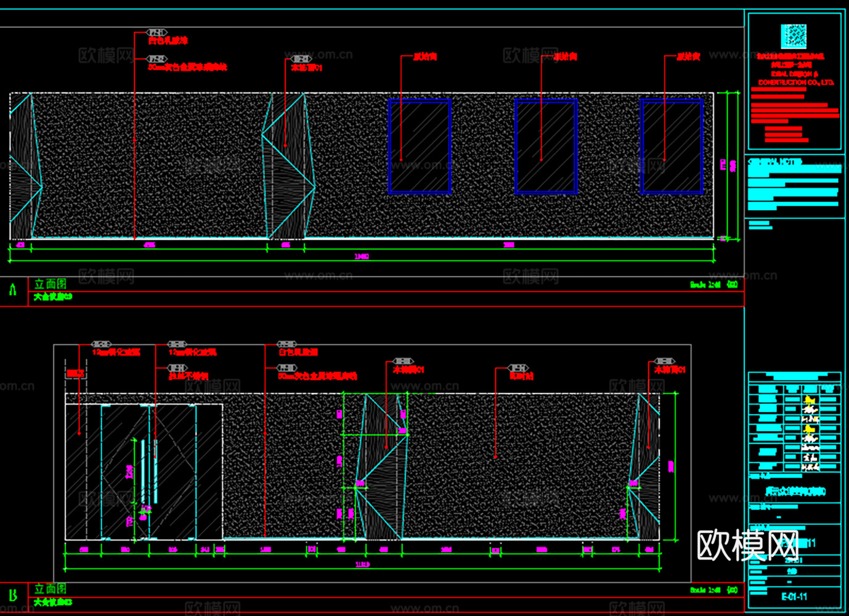
Task: Select the elevation B marker symbol
Action: pyautogui.click(x=13, y=595)
